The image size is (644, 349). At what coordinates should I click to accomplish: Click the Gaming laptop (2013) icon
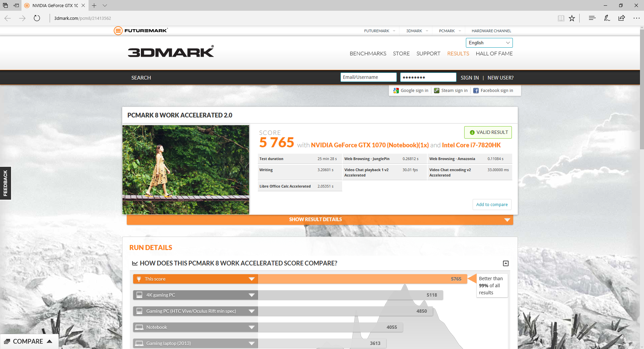pyautogui.click(x=139, y=343)
